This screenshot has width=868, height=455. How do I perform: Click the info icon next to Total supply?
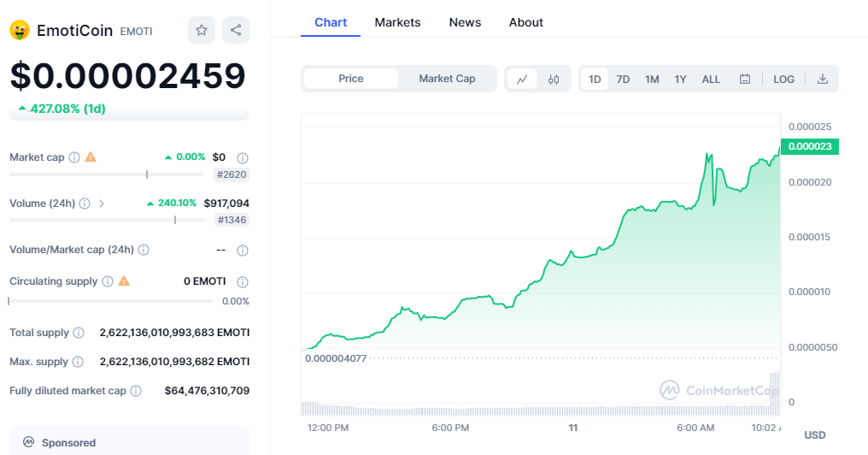79,333
